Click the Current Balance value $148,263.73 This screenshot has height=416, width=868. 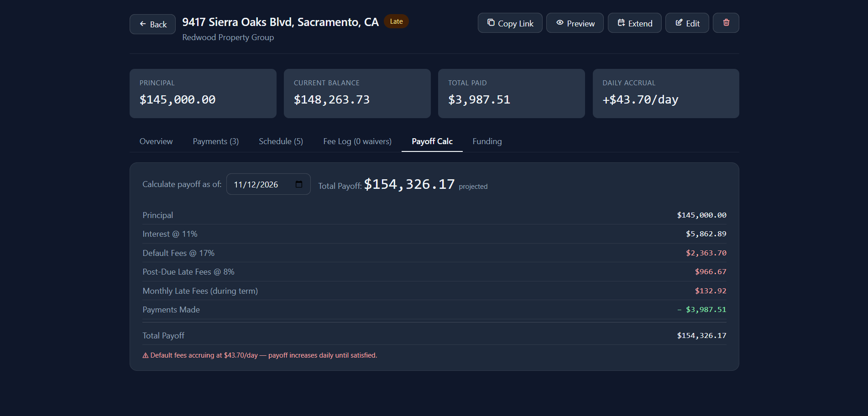pyautogui.click(x=332, y=99)
